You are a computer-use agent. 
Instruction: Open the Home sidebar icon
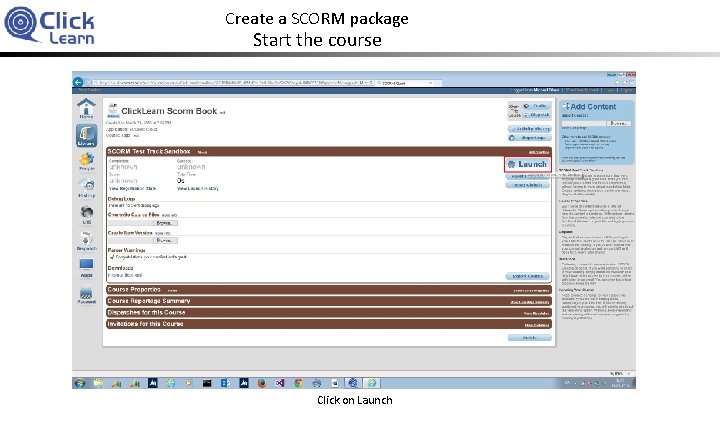pyautogui.click(x=86, y=109)
